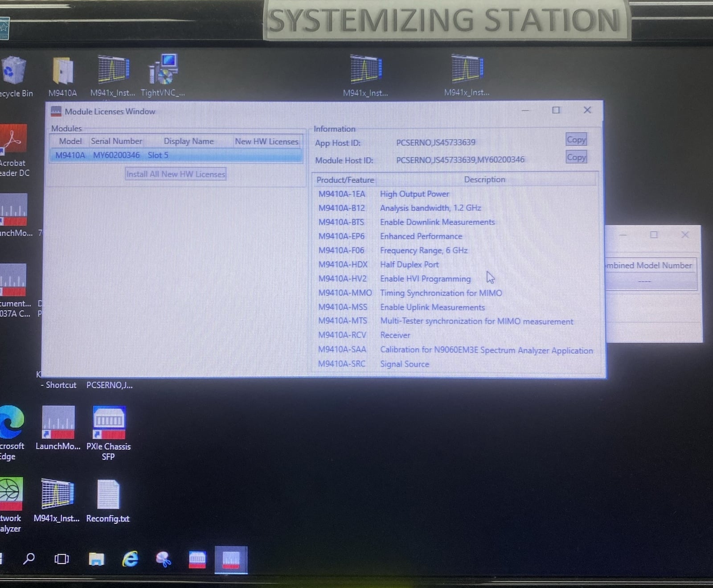Open the Network Analyzer desktop icon

[x=11, y=493]
